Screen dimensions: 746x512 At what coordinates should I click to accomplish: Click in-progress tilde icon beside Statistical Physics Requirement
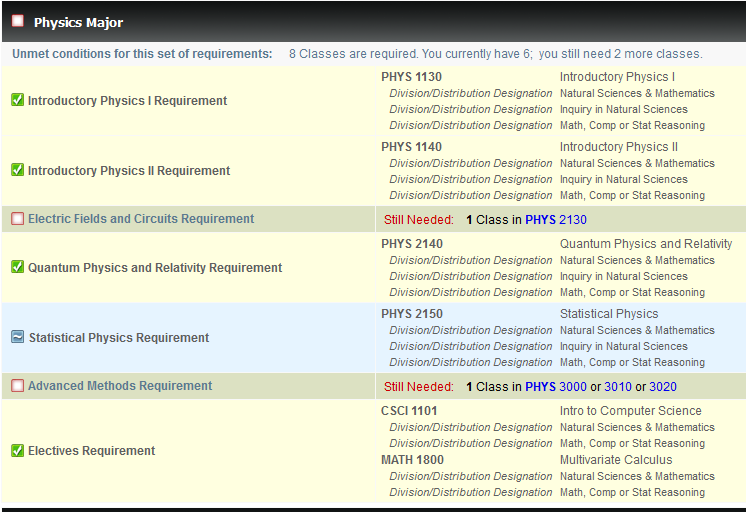(x=18, y=337)
